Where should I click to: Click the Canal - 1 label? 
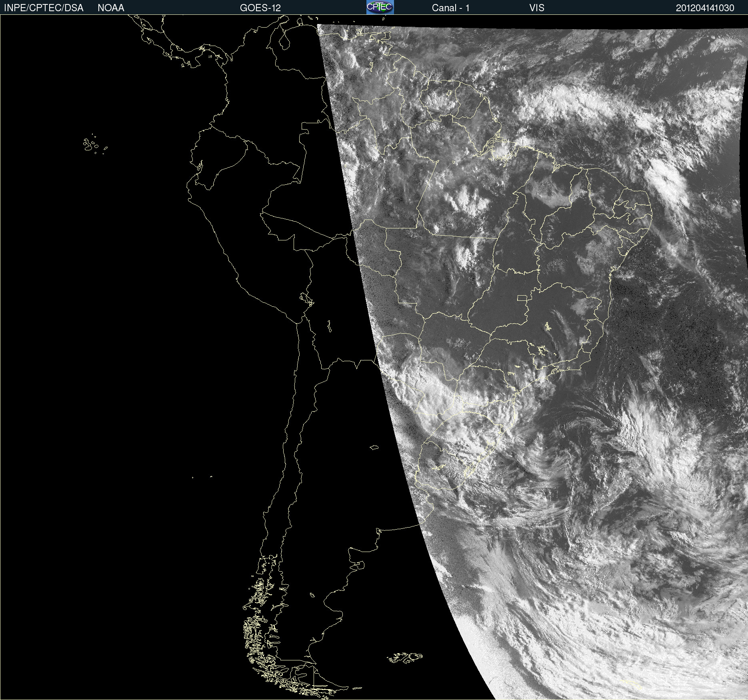(450, 8)
